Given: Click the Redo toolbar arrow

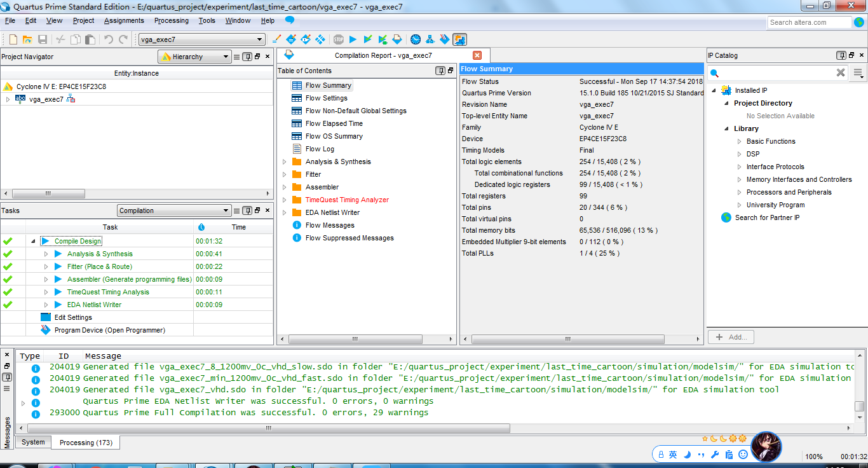Looking at the screenshot, I should click(x=123, y=39).
